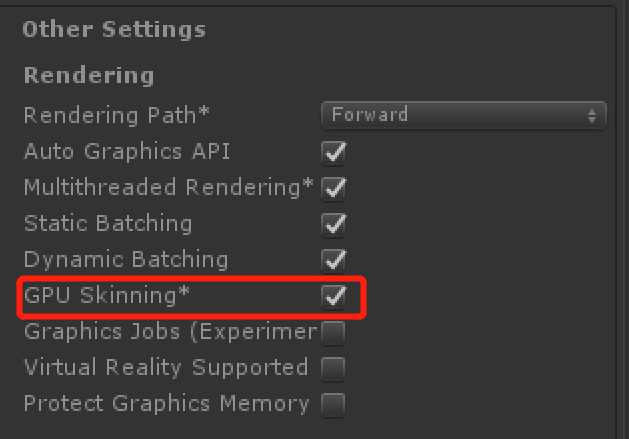The width and height of the screenshot is (629, 439).
Task: Check the Virtual Reality Supported checkbox
Action: pyautogui.click(x=334, y=368)
